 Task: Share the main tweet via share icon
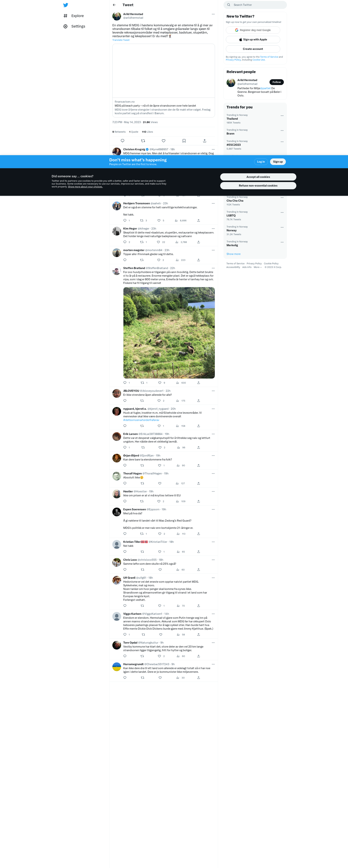tap(204, 141)
